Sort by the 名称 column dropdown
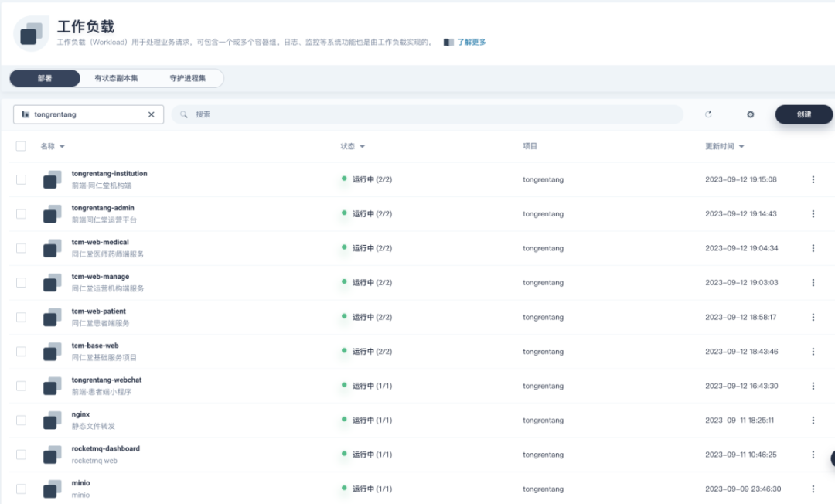835x504 pixels. [53, 146]
